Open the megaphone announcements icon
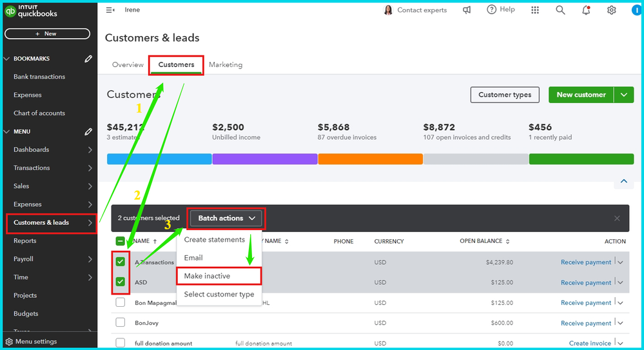Image resolution: width=644 pixels, height=350 pixels. point(467,10)
